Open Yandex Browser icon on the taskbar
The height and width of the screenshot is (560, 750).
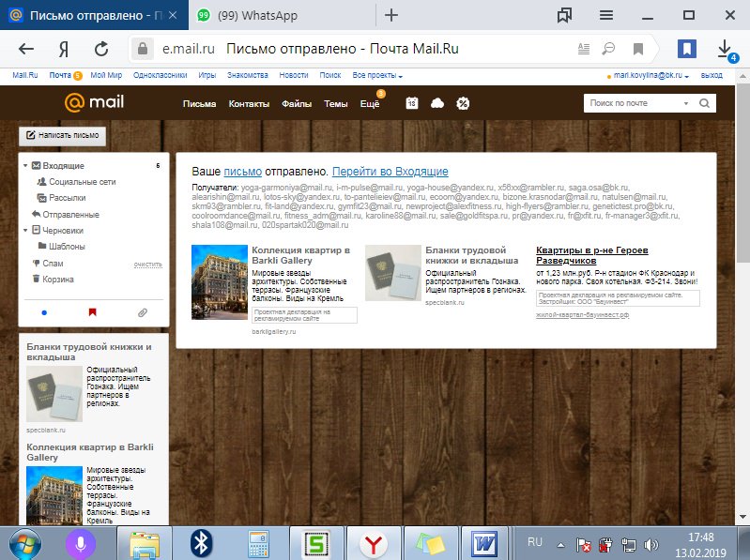click(x=373, y=544)
